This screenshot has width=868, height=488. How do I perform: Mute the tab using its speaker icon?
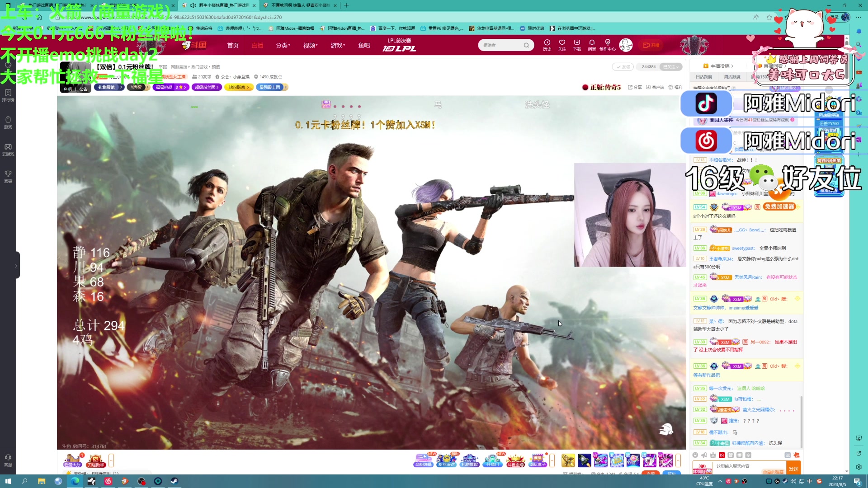[193, 5]
